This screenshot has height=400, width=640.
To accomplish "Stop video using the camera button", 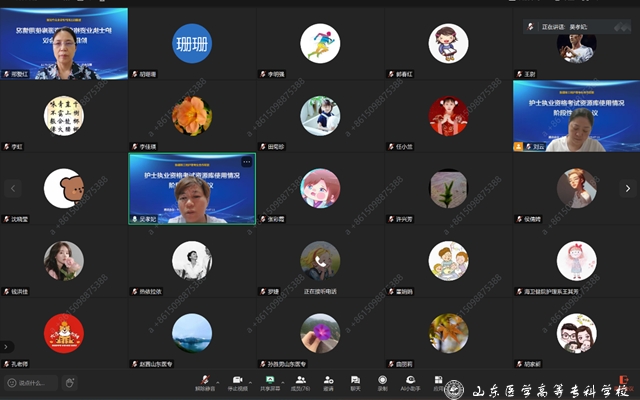I will 238,383.
